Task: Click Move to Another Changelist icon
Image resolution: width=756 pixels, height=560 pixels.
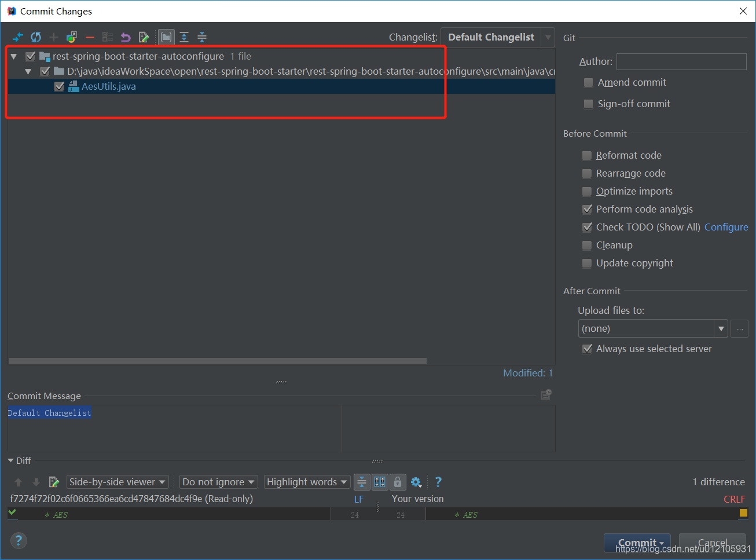Action: click(x=72, y=37)
